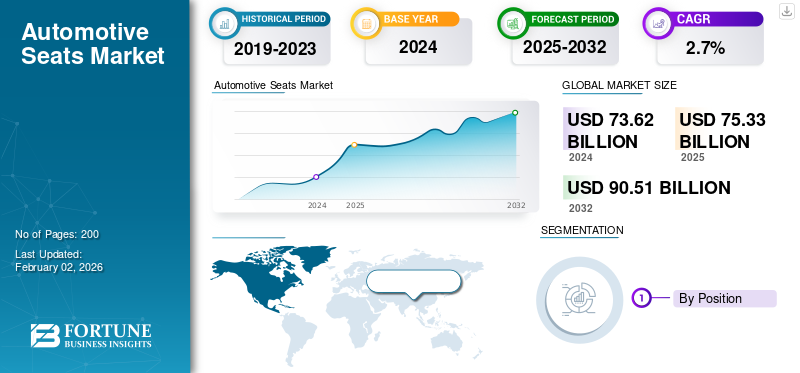Click the 2025 orange data point on chart
The width and height of the screenshot is (800, 373).
[x=354, y=145]
